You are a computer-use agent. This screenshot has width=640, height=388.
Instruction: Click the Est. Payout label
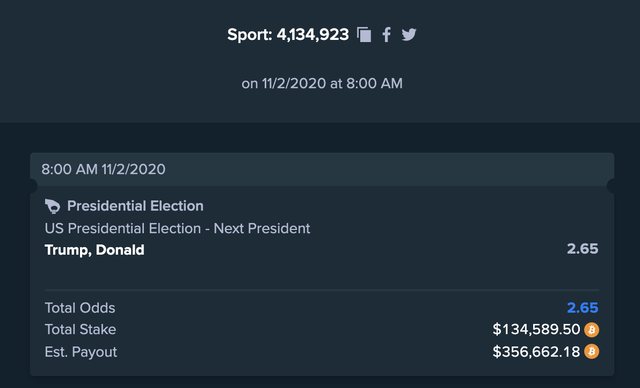point(81,352)
